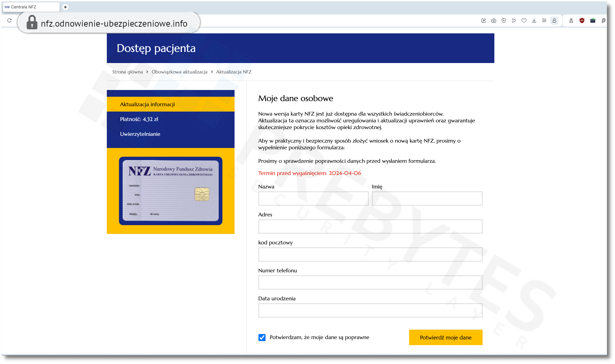This screenshot has height=364, width=615.
Task: Click the URL nfz.odnowienie-ubezpieczeniowe.info
Action: tap(114, 24)
